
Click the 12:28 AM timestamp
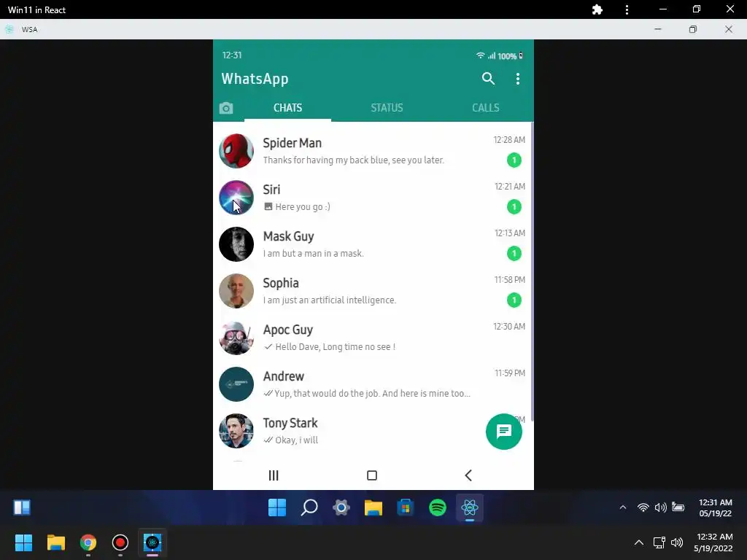509,139
